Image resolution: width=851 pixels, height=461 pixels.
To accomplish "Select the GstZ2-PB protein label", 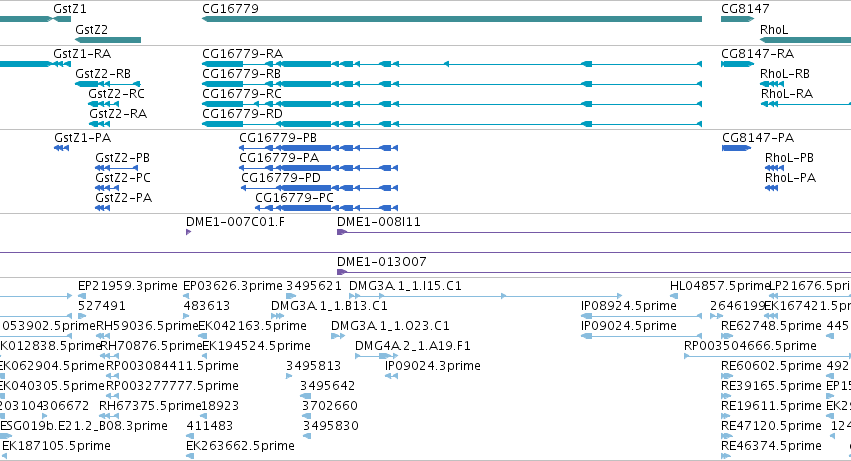I will click(123, 158).
